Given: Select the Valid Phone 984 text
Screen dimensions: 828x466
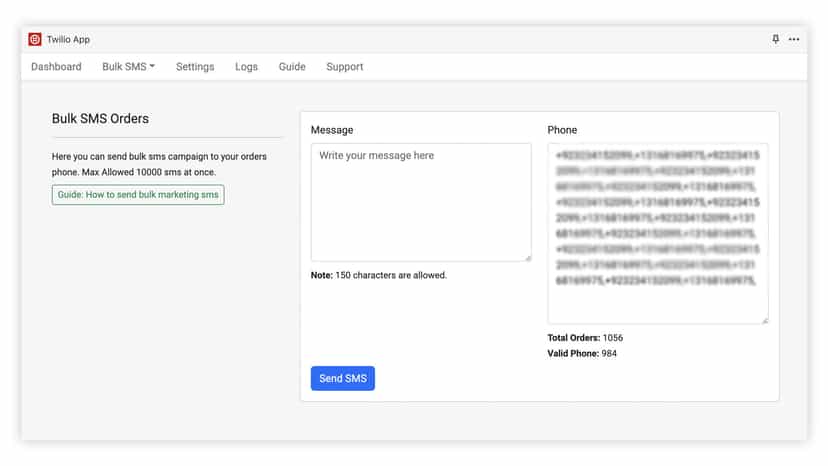Looking at the screenshot, I should (x=582, y=353).
